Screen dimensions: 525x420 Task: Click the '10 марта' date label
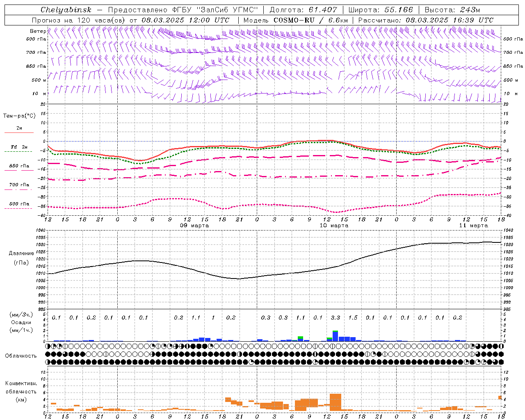[334, 226]
